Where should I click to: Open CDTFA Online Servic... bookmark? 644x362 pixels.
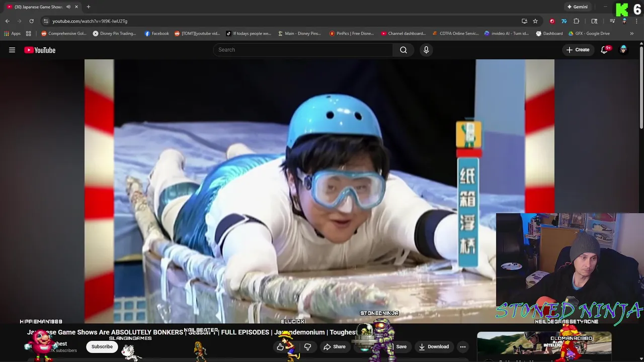456,34
